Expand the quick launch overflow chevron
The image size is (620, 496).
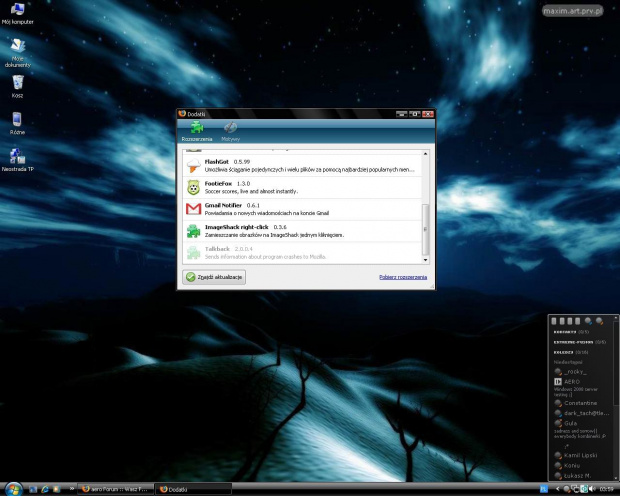[72, 489]
